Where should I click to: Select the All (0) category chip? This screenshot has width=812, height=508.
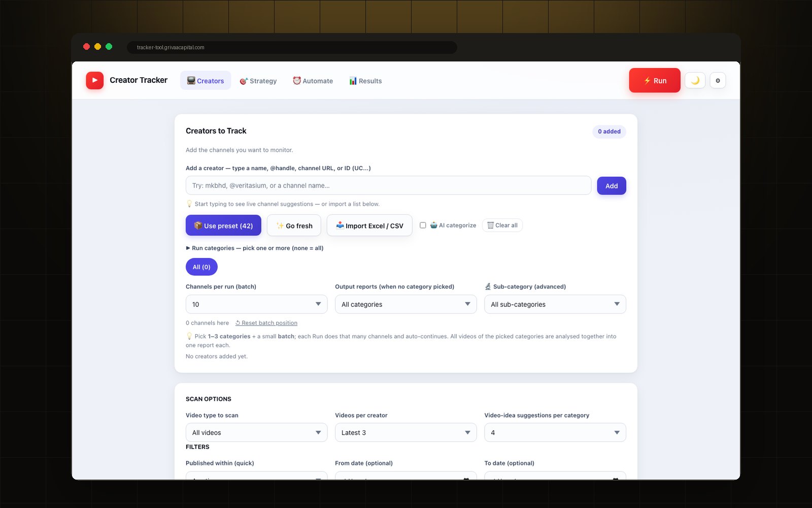coord(201,267)
